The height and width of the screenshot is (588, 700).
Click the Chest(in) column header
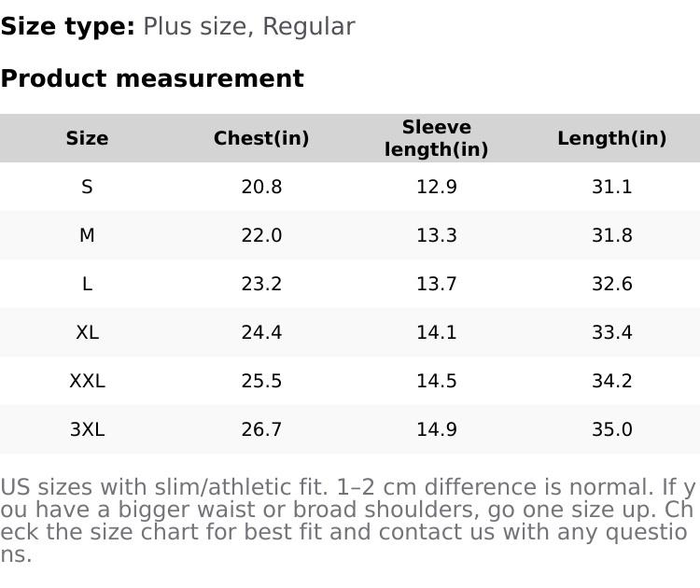click(x=261, y=138)
